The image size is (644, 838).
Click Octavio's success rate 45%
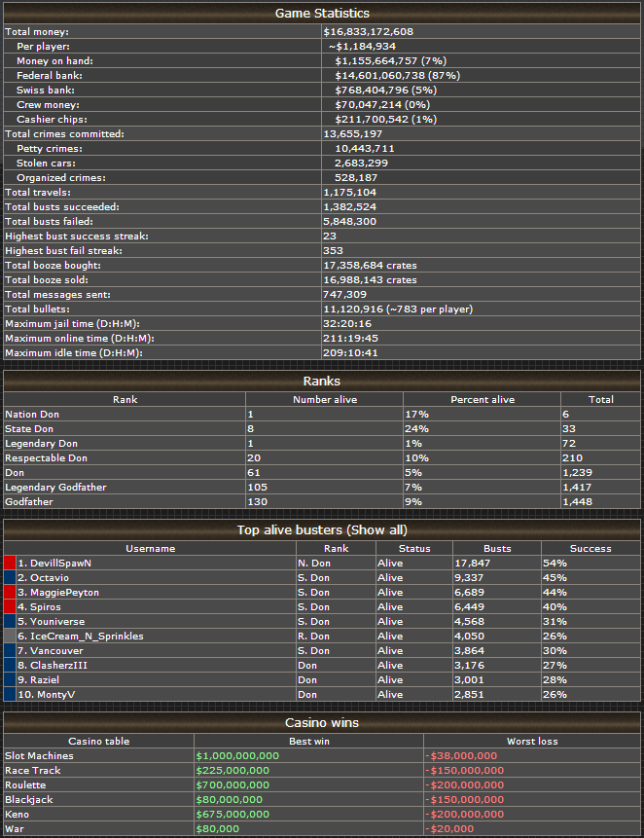(x=555, y=578)
